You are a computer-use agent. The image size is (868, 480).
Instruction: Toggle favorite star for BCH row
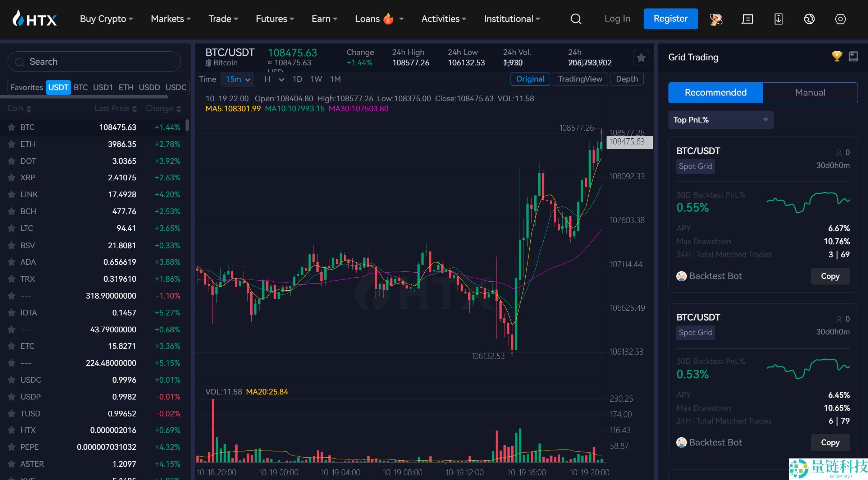tap(12, 211)
